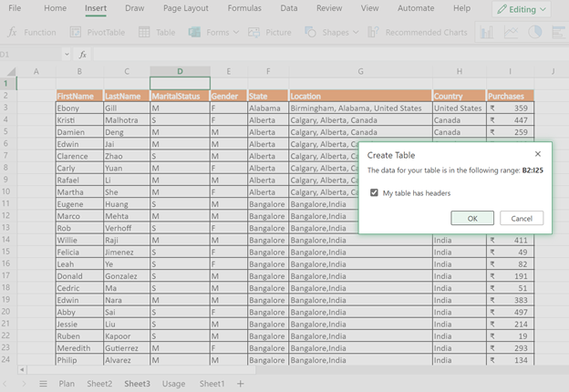The height and width of the screenshot is (392, 569).
Task: Click cell containing Gutierrez
Action: pos(127,347)
